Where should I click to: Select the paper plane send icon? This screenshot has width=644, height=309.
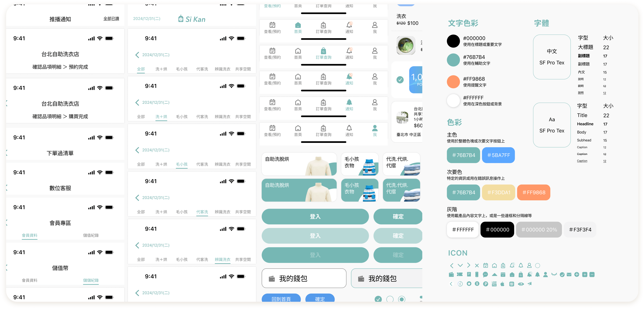coord(529,284)
